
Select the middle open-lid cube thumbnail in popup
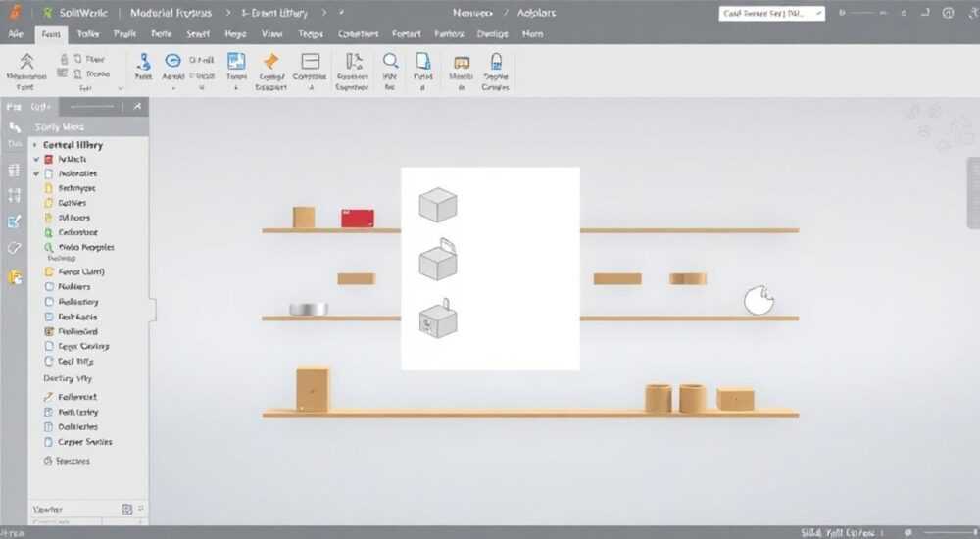pos(438,260)
